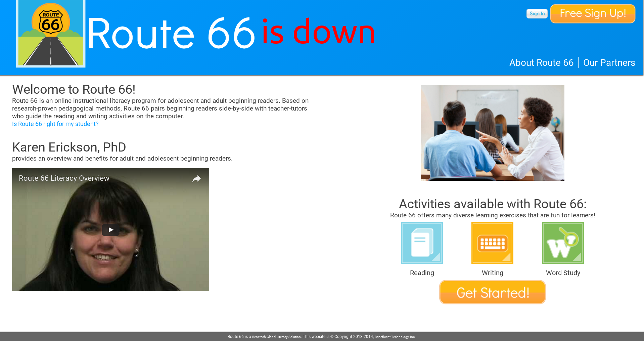Screen dimensions: 644x341
Task: Click the 'Writing' caption text
Action: (x=492, y=273)
